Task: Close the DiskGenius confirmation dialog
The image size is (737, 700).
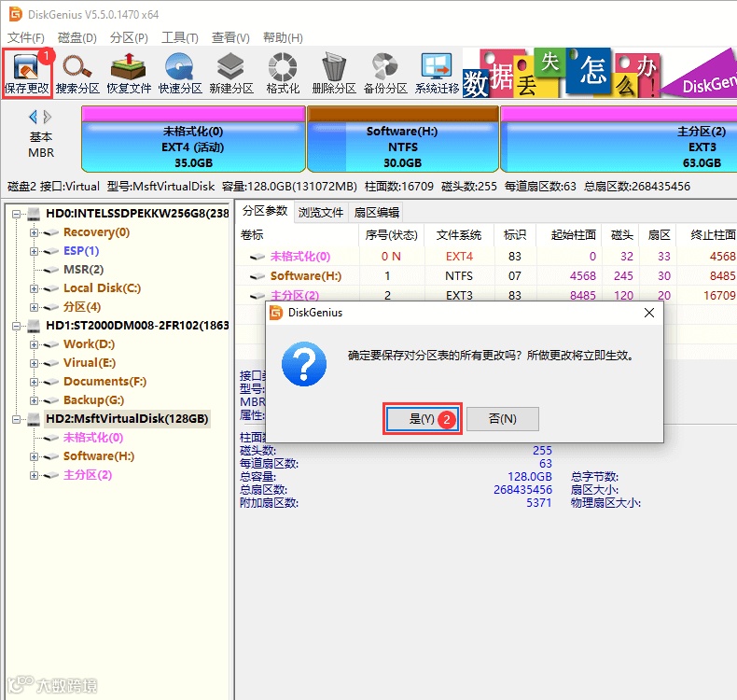Action: click(x=649, y=313)
